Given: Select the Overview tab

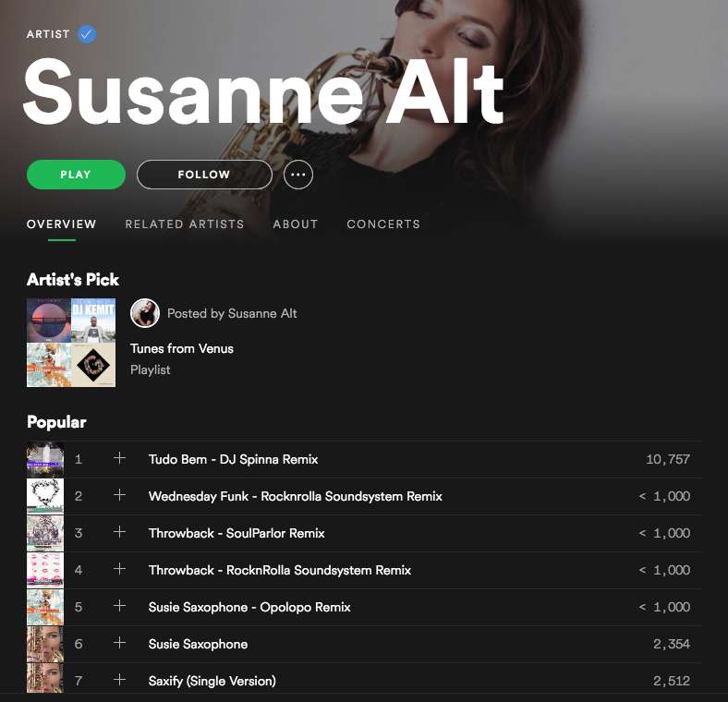Looking at the screenshot, I should pyautogui.click(x=61, y=224).
